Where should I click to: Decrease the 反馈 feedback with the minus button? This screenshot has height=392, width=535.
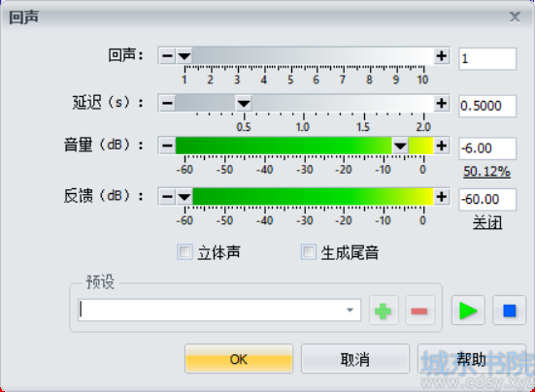click(x=167, y=197)
